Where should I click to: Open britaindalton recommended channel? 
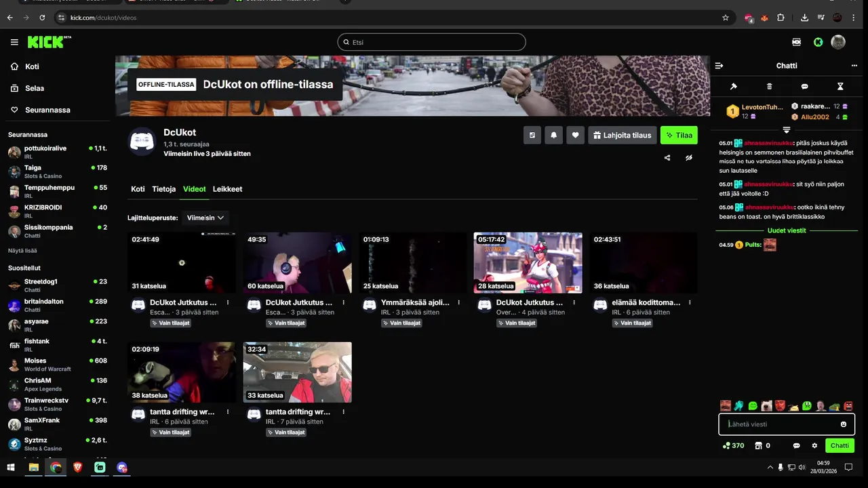coord(57,305)
